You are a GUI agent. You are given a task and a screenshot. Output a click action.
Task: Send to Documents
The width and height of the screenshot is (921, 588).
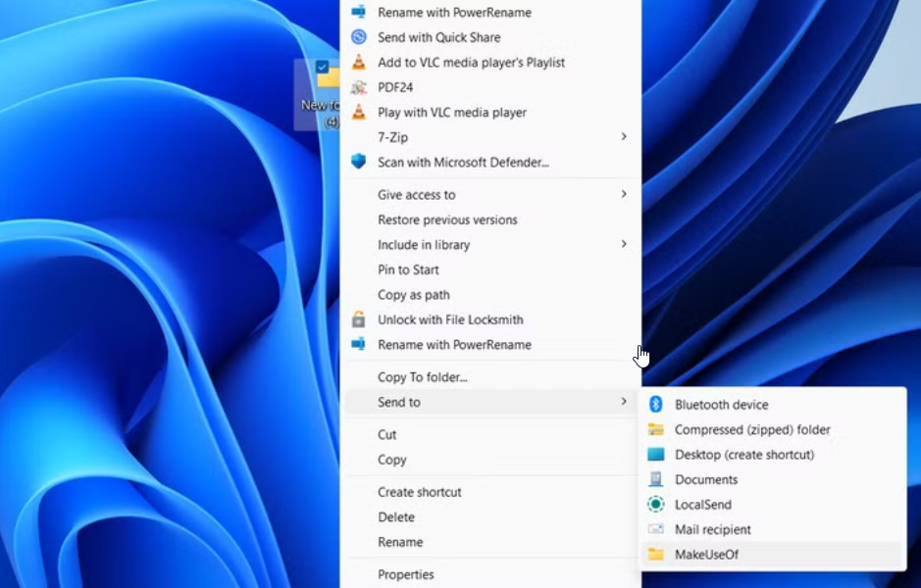pos(705,479)
